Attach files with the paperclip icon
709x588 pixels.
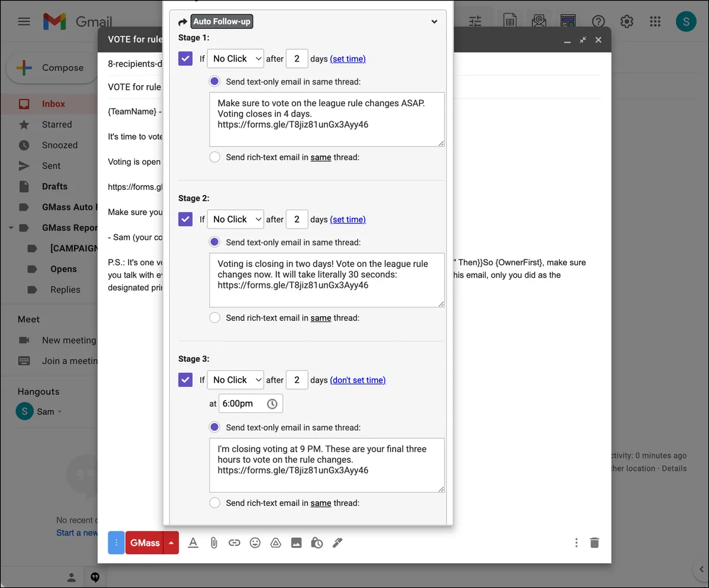[x=214, y=542]
